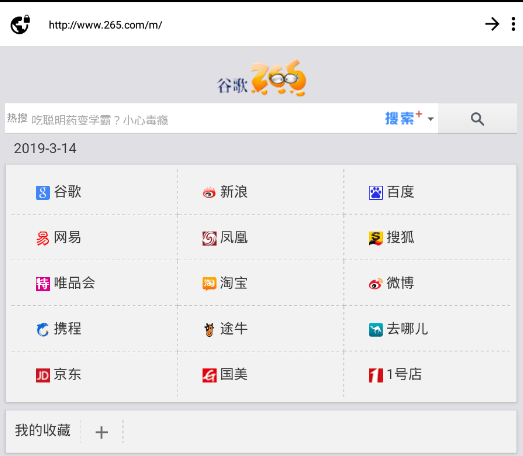
Task: Click the Sina eye icon beside 新浪
Action: coord(209,193)
